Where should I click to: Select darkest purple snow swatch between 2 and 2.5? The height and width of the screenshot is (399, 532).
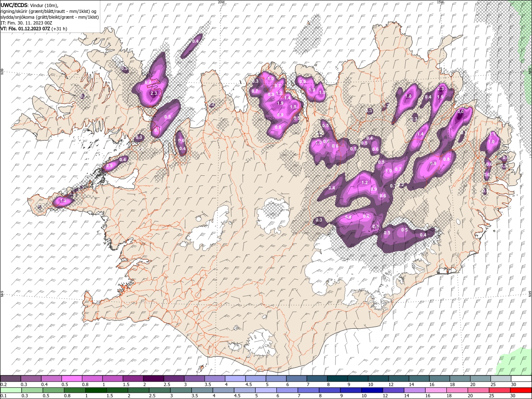(154, 378)
